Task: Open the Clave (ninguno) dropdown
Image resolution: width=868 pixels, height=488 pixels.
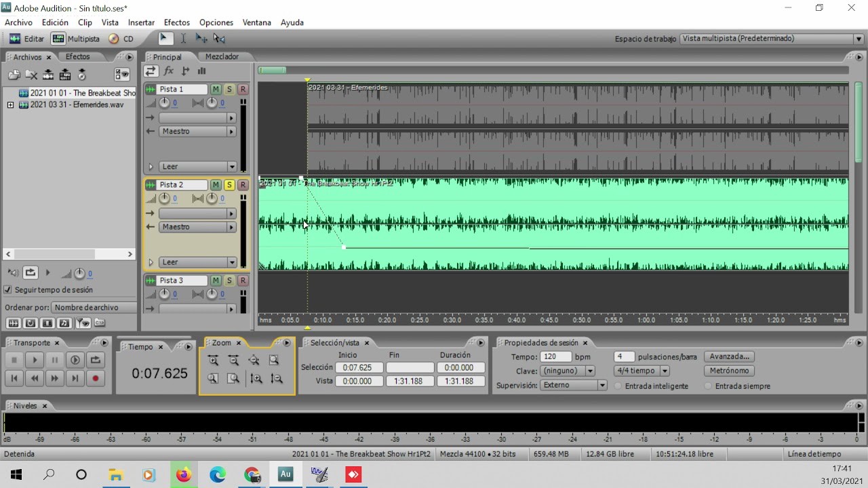Action: 590,371
